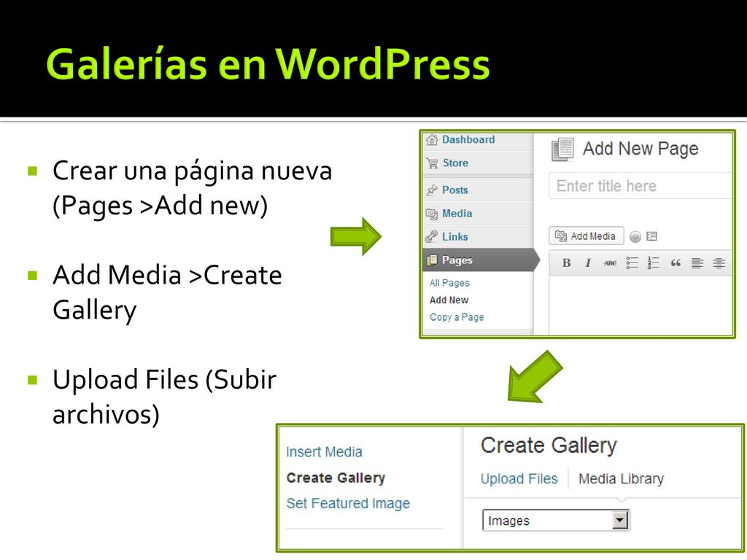
Task: Click inside the page content editor area
Action: 640,305
